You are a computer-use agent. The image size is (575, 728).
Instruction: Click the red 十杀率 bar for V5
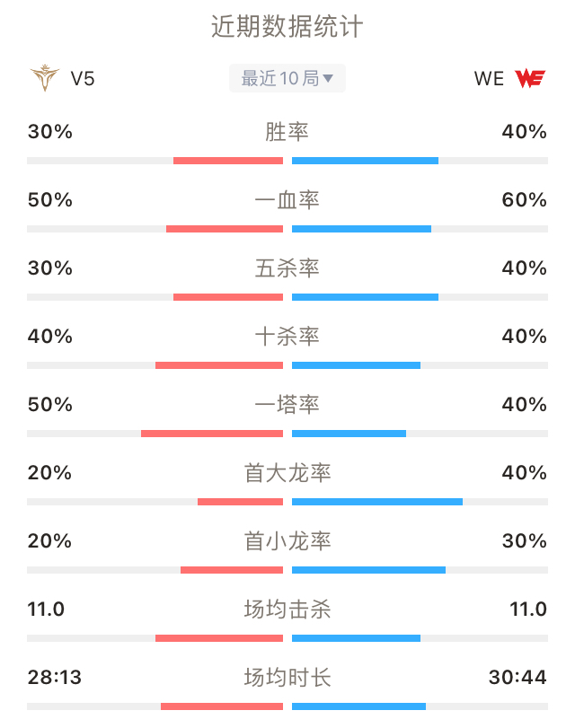coord(219,365)
